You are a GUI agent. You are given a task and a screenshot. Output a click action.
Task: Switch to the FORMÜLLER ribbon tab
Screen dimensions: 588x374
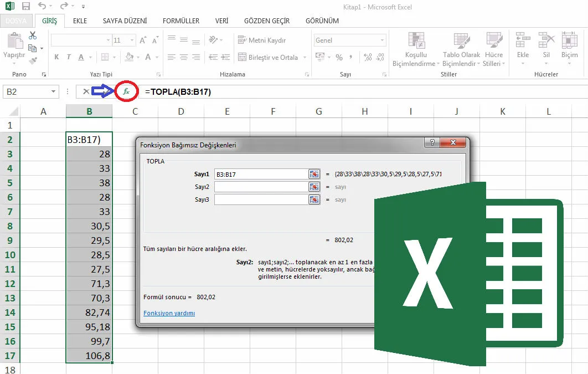click(x=181, y=21)
